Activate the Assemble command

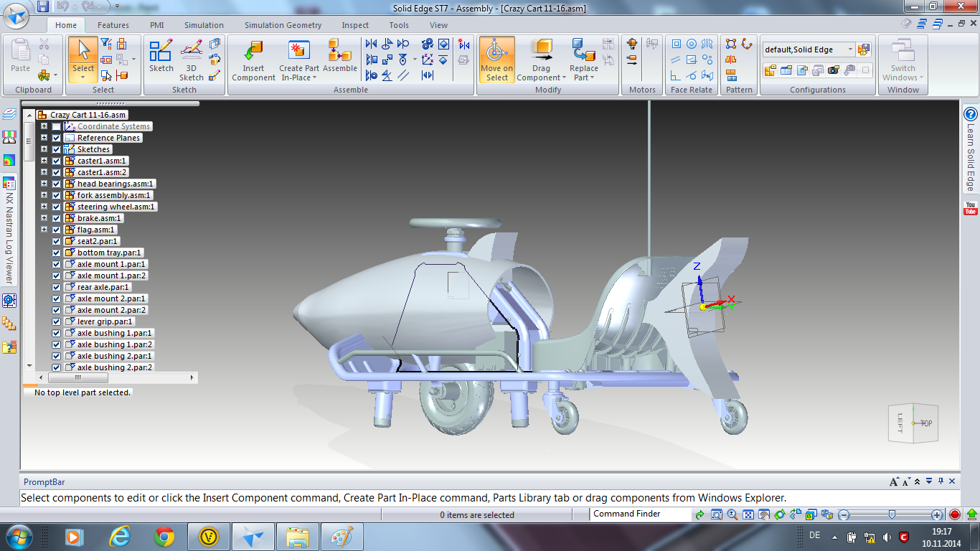click(340, 56)
